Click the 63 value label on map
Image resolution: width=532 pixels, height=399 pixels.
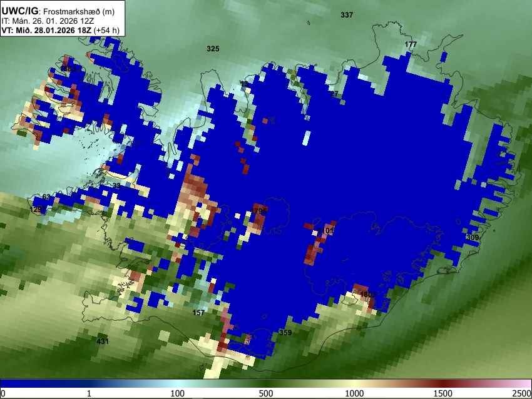coord(46,197)
